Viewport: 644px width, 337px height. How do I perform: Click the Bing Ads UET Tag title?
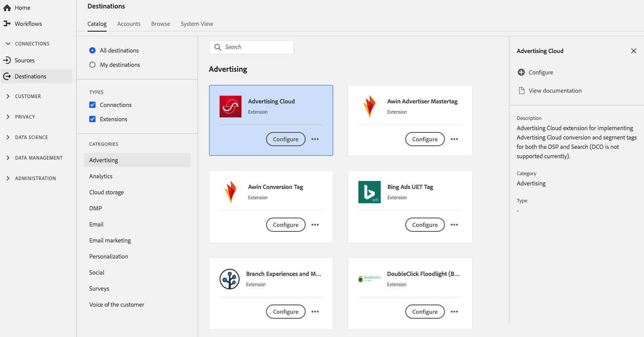point(410,187)
